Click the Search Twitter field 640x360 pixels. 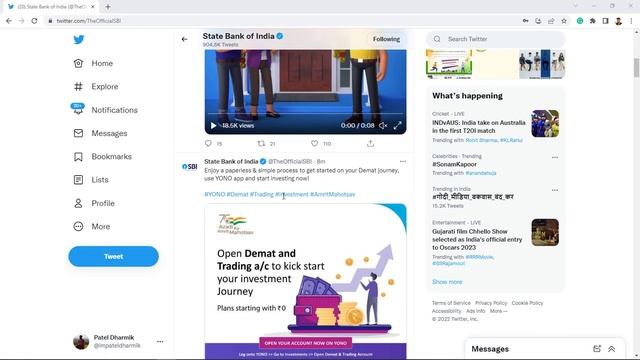[x=496, y=39]
